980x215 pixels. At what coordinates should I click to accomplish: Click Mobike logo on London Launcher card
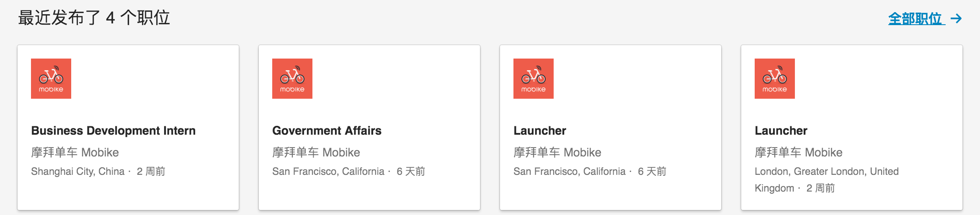[775, 79]
